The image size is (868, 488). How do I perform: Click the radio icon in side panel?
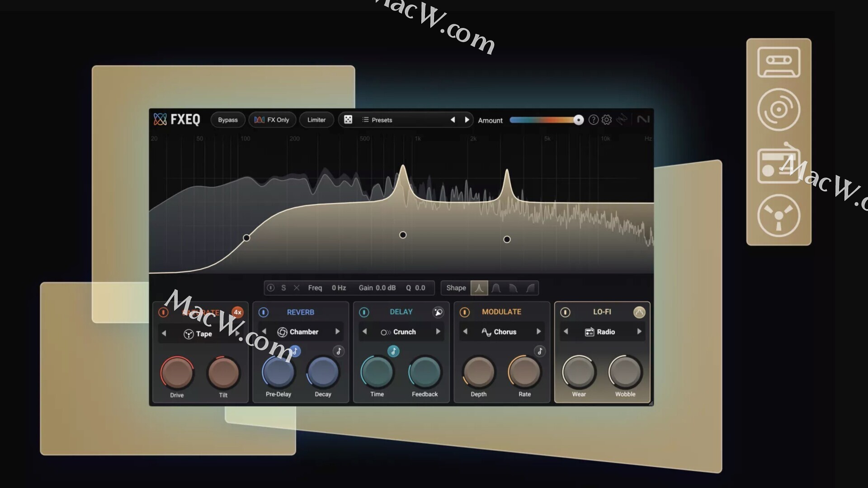778,164
